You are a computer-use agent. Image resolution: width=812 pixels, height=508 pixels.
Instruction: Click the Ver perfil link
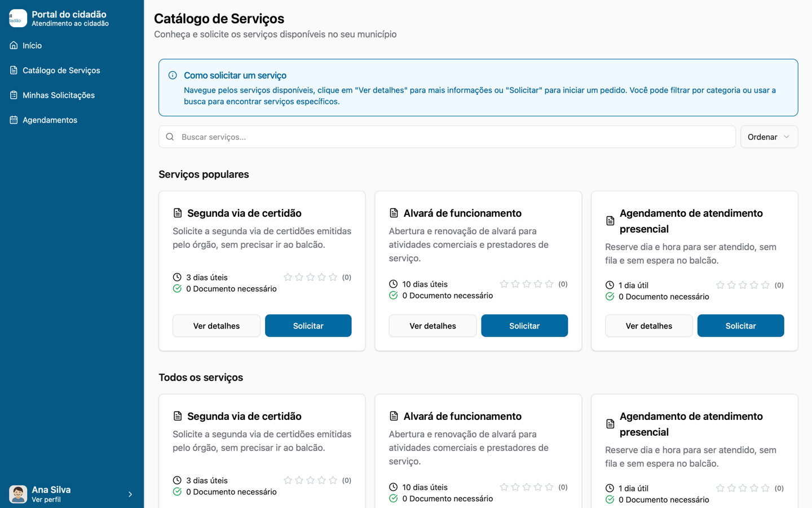pos(46,500)
